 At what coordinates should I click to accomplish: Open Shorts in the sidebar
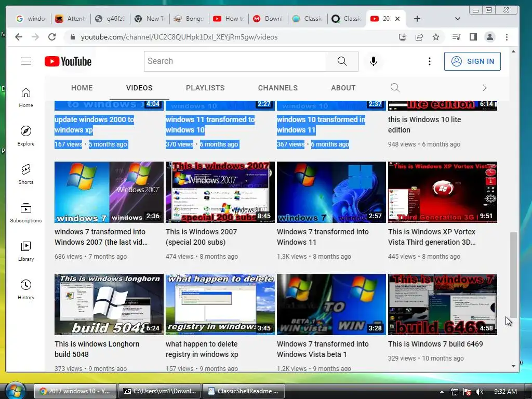pos(26,175)
